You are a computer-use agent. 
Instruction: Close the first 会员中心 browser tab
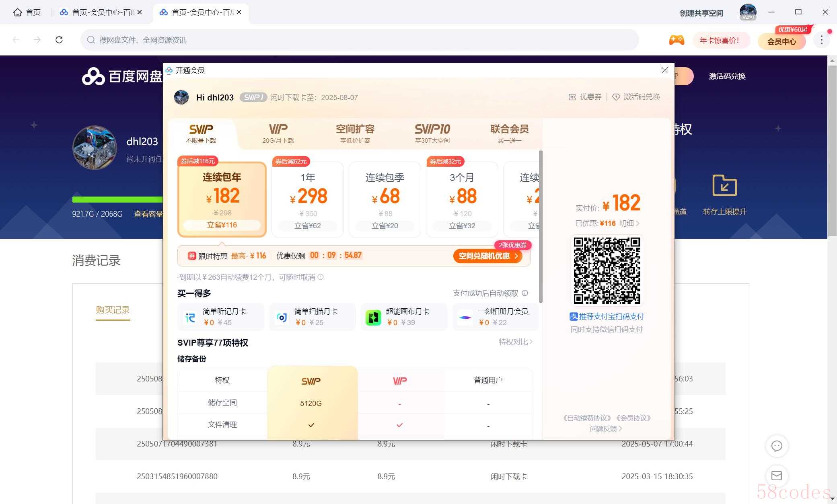(140, 12)
